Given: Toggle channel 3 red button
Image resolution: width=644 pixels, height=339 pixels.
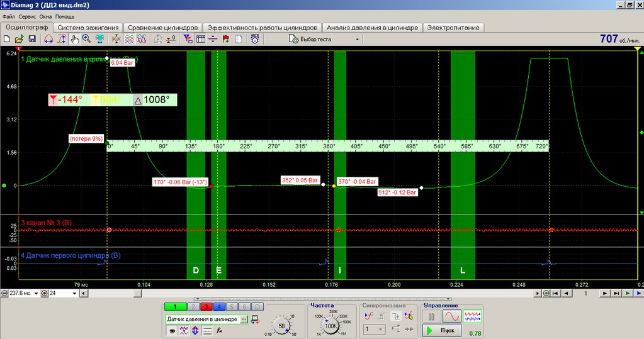Looking at the screenshot, I should pyautogui.click(x=206, y=306).
